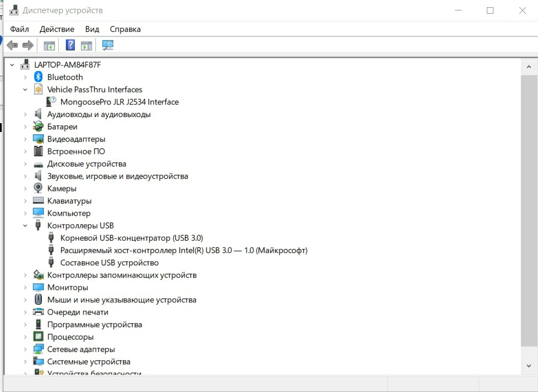Image resolution: width=538 pixels, height=392 pixels.
Task: Click the Видеоадаптеры display adapter icon
Action: 38,139
